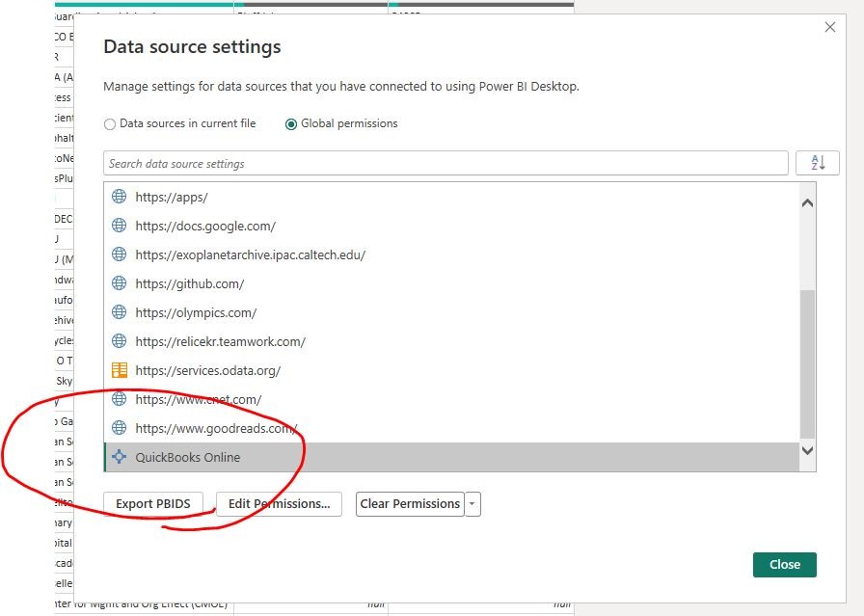Click the globe icon beside github.com
This screenshot has width=864, height=616.
[x=119, y=282]
